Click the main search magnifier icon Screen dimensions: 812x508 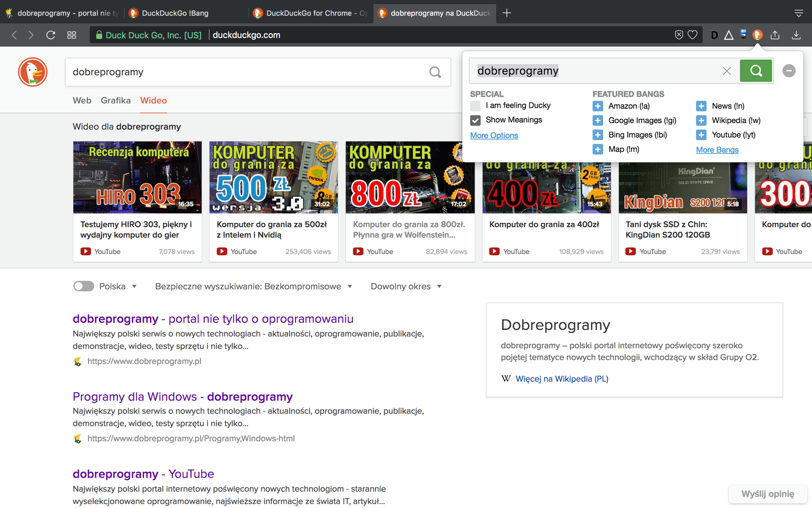point(435,72)
